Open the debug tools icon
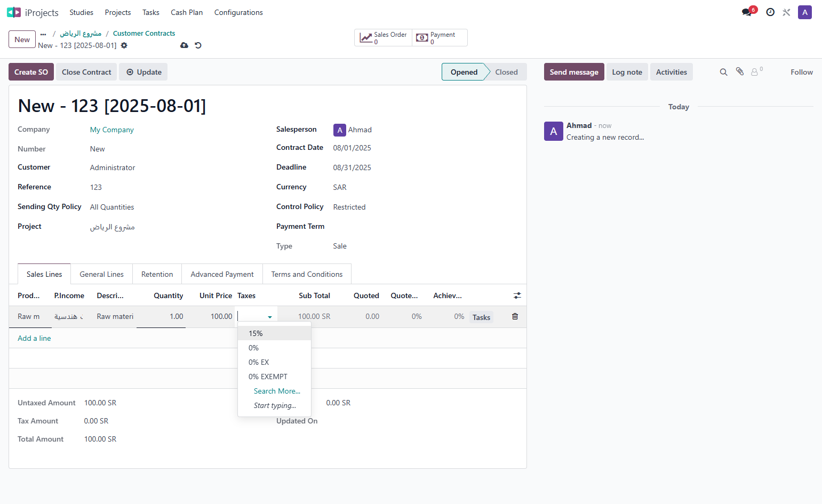The height and width of the screenshot is (504, 822). (786, 12)
